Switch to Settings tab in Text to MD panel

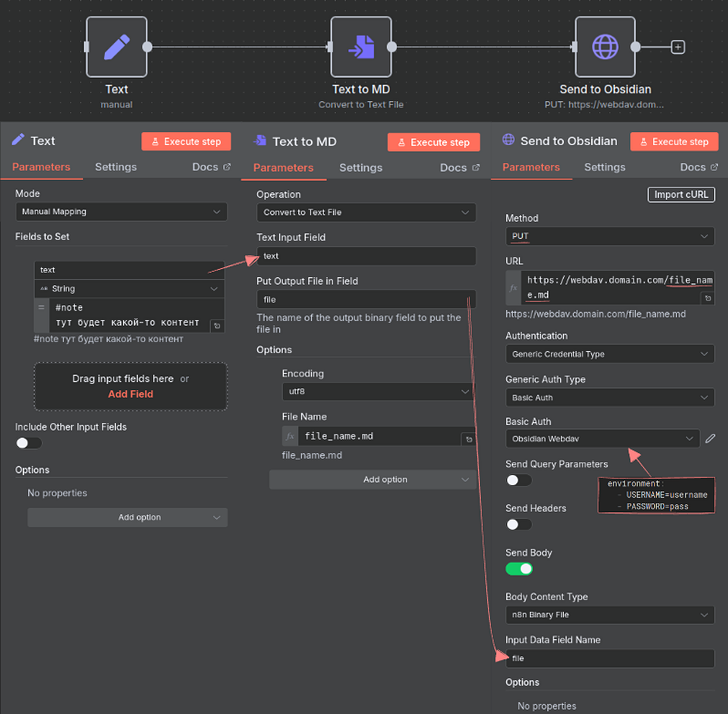360,168
